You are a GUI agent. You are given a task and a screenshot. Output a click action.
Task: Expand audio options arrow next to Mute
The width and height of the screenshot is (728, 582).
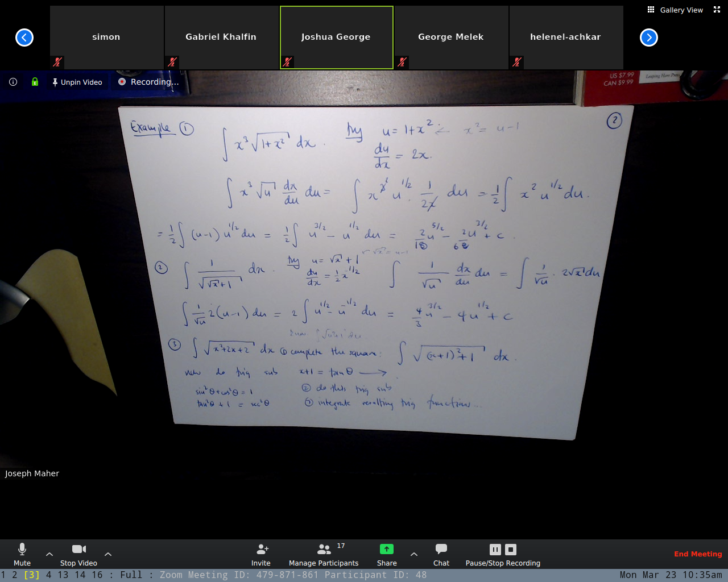[x=49, y=554]
